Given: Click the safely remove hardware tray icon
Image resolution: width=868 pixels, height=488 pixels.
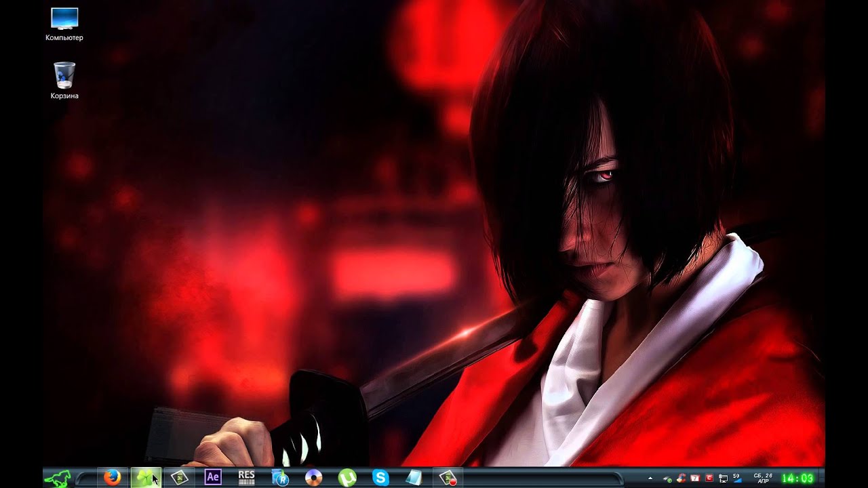Looking at the screenshot, I should pyautogui.click(x=667, y=479).
